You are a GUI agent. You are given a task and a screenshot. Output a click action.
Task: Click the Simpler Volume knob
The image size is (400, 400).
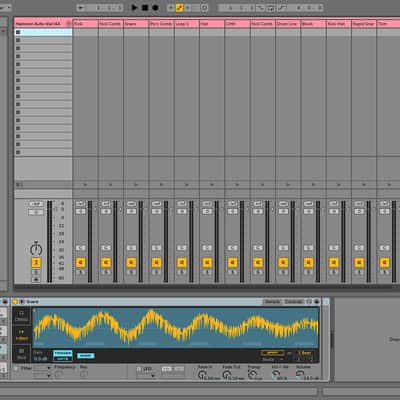300,375
